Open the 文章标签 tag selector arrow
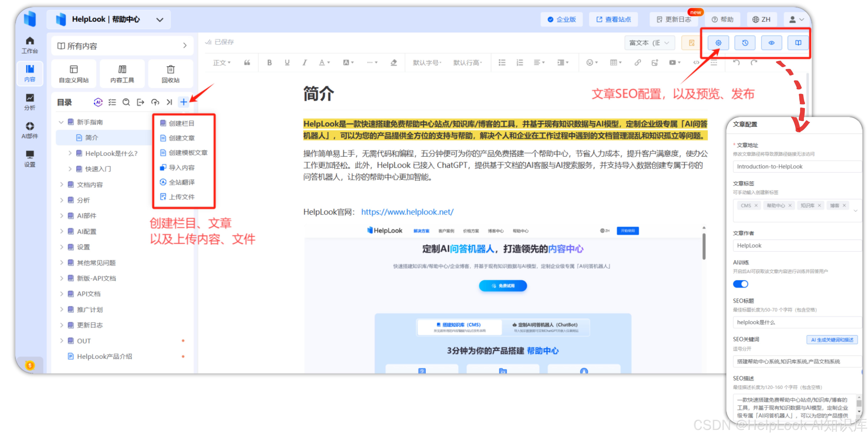 (x=855, y=211)
